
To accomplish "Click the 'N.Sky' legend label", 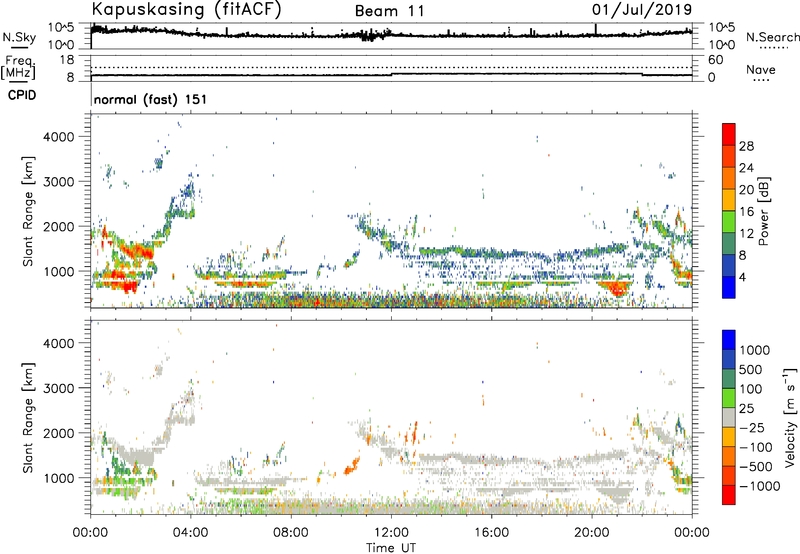I will click(19, 37).
